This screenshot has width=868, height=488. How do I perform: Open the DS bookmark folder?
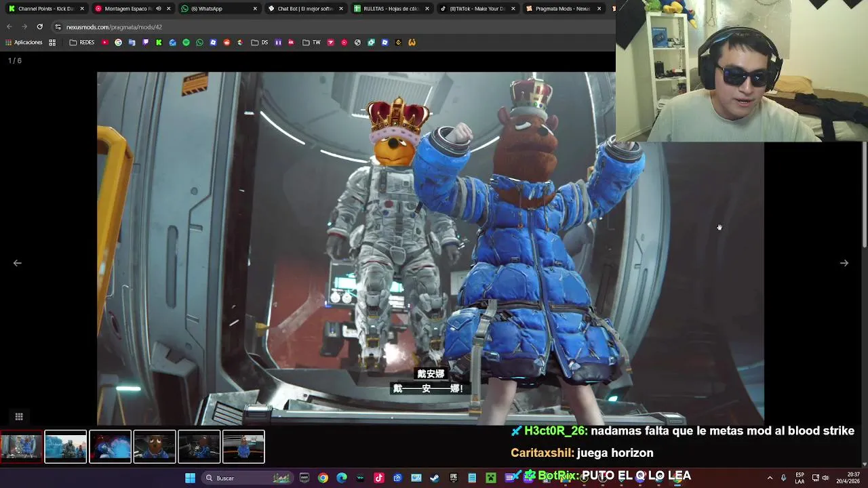tap(260, 42)
